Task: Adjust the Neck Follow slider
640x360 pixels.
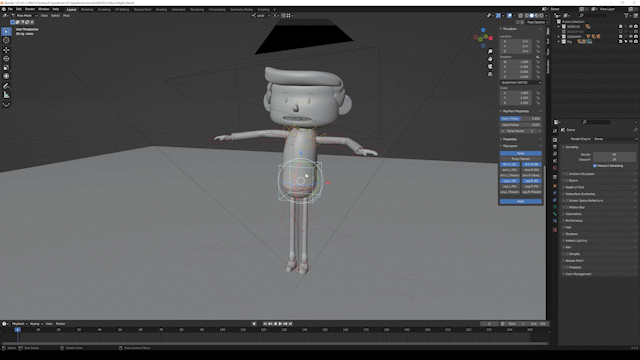Action: [520, 118]
